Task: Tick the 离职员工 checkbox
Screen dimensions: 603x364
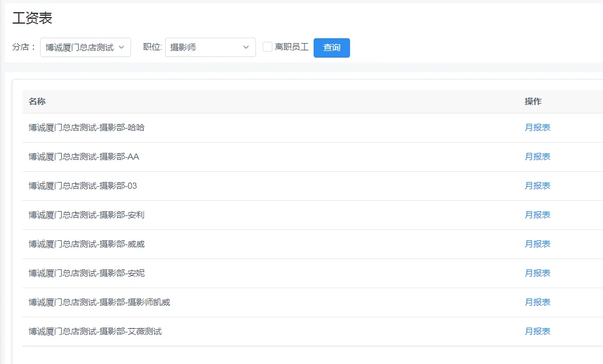Action: coord(268,47)
